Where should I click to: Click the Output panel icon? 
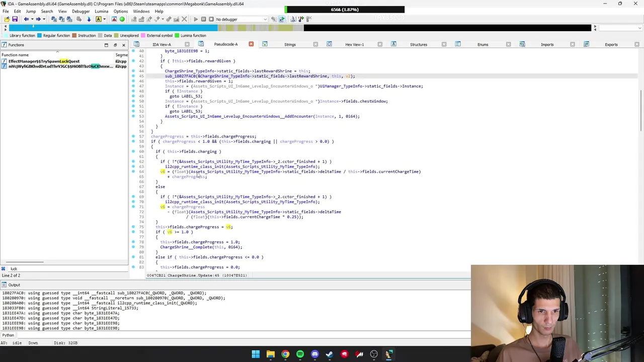[x=4, y=285]
